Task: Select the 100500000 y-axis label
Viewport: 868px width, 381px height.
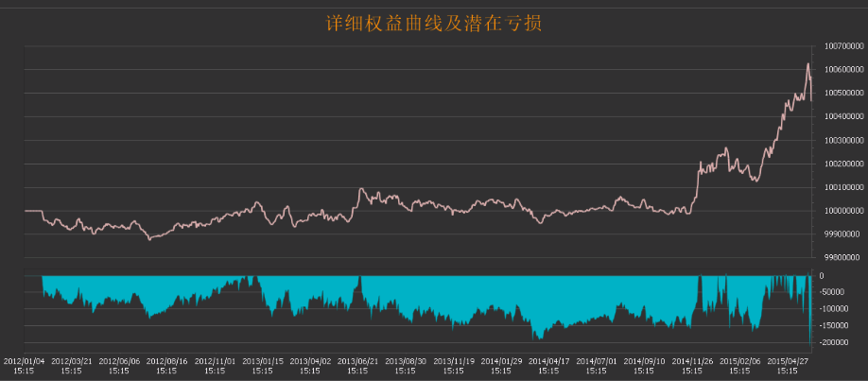Action: click(842, 93)
